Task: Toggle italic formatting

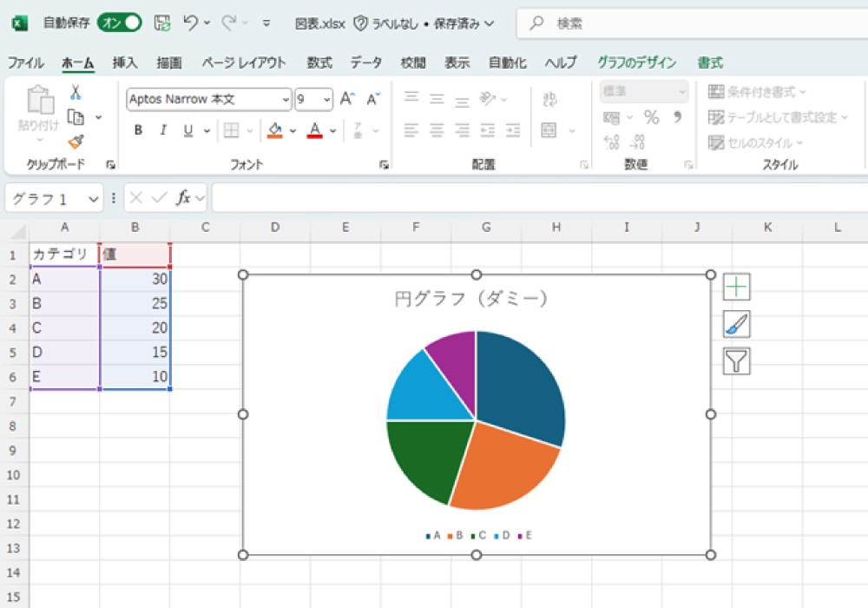Action: (163, 130)
